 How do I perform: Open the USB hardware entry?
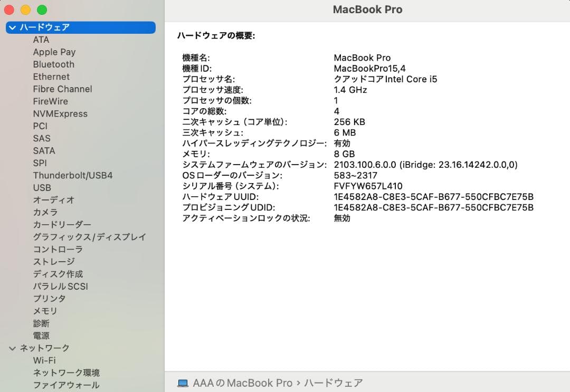42,188
